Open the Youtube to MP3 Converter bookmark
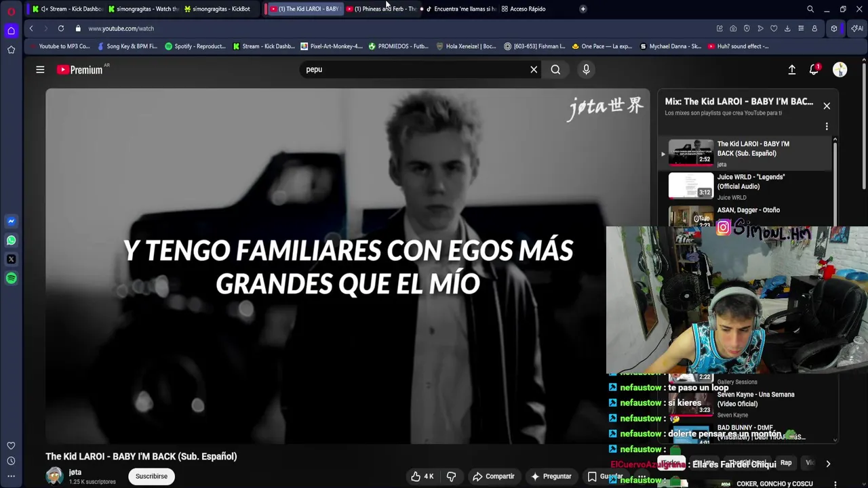The image size is (868, 488). pyautogui.click(x=60, y=46)
